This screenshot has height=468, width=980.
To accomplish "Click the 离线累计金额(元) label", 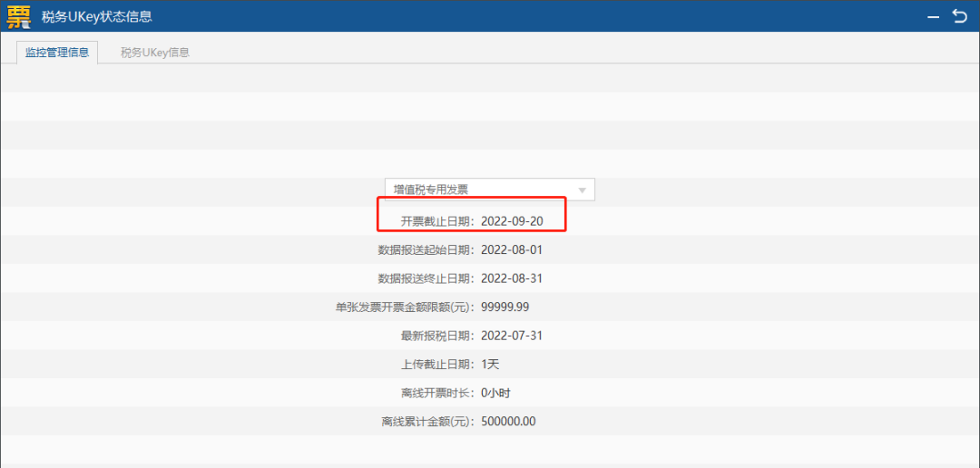I will [x=430, y=421].
